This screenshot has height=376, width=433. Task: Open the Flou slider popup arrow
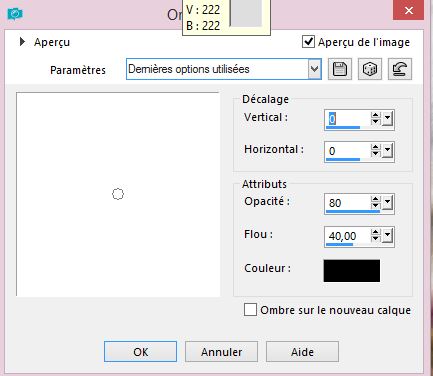[x=387, y=235]
